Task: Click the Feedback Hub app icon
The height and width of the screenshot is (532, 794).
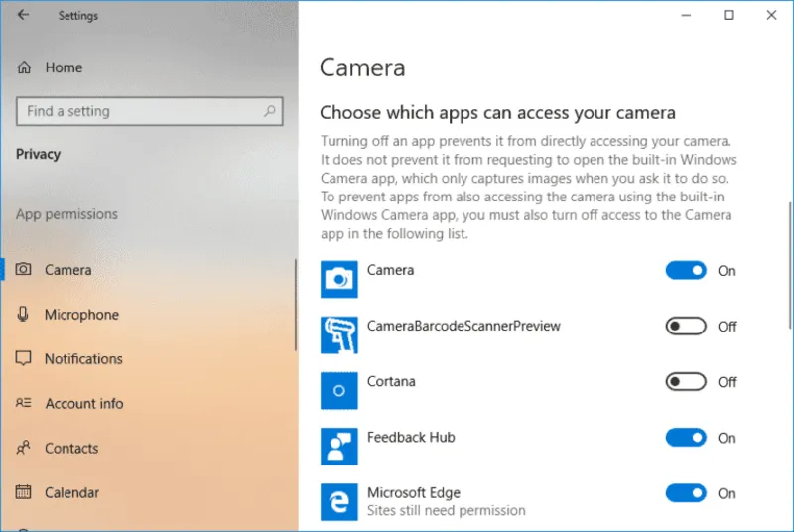Action: [338, 446]
